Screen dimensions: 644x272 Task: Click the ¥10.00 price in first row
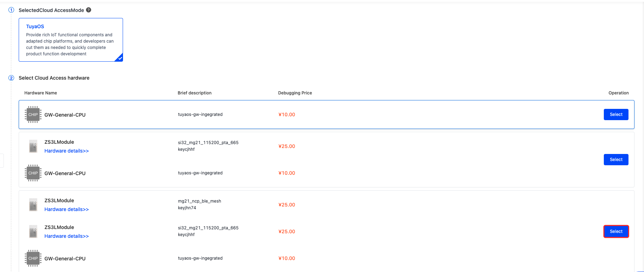[x=287, y=115]
